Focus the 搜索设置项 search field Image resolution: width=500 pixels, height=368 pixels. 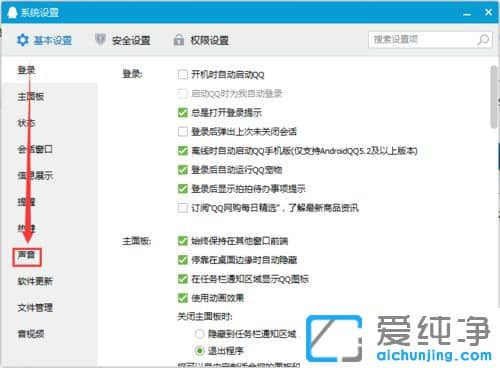tap(430, 40)
